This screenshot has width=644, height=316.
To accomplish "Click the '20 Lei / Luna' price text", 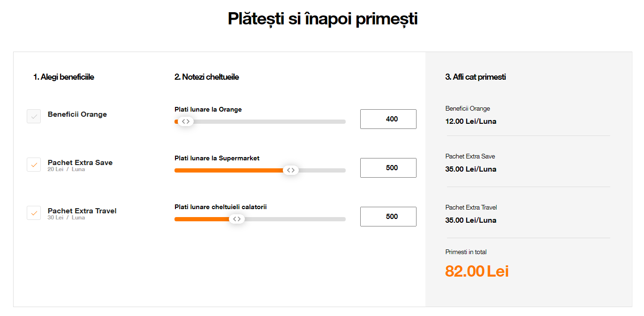I will pyautogui.click(x=66, y=169).
